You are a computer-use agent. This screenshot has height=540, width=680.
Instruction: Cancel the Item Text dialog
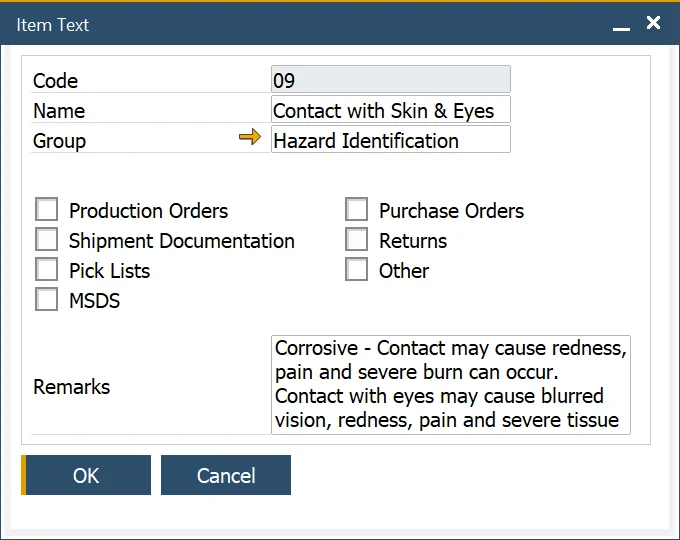226,476
